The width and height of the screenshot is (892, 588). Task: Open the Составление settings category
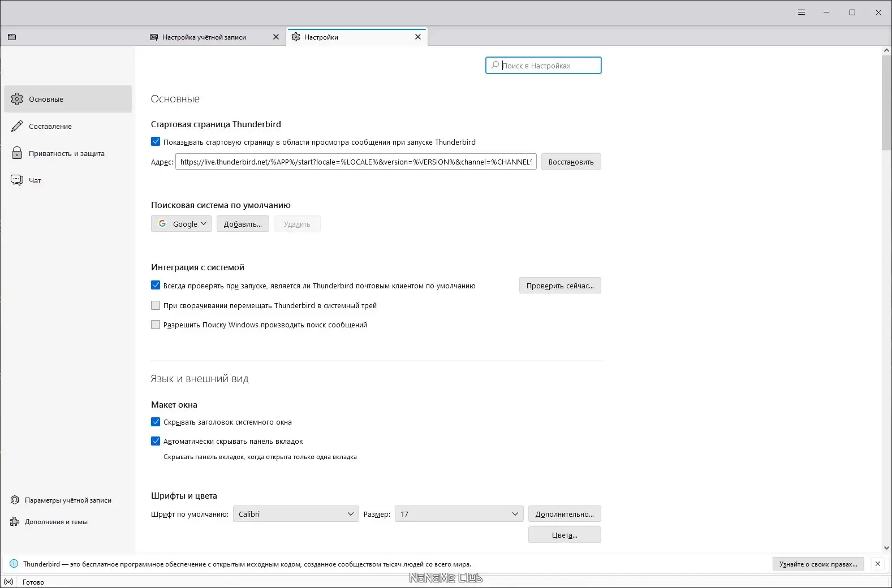pyautogui.click(x=68, y=126)
